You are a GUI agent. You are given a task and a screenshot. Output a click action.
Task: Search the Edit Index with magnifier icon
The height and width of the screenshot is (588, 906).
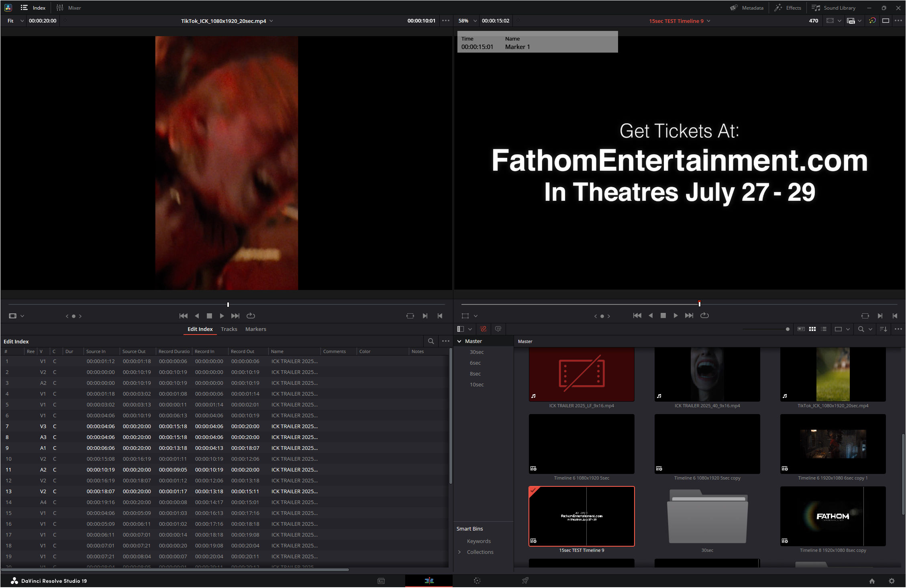pos(431,341)
